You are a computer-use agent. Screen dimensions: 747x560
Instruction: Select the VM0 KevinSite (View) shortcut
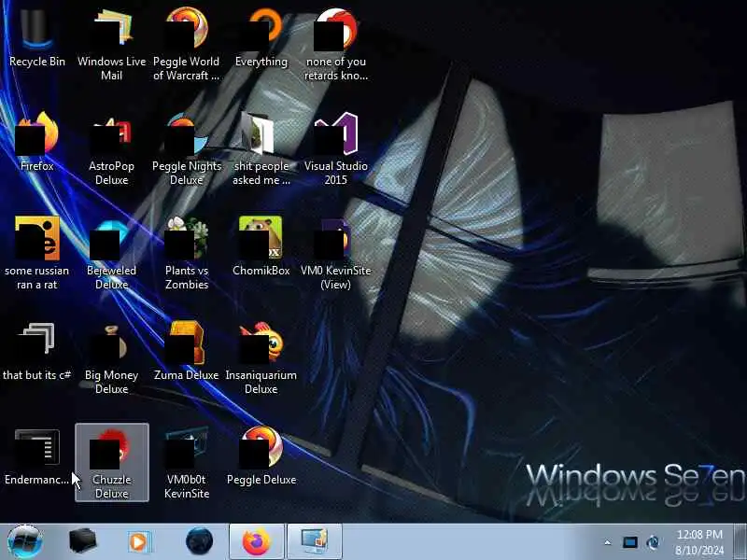tap(336, 253)
